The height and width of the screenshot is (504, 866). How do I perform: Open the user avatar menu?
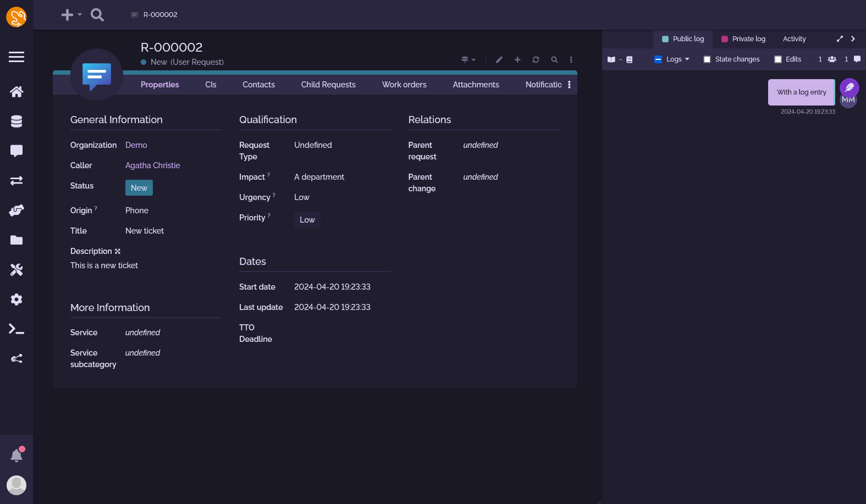pyautogui.click(x=16, y=485)
